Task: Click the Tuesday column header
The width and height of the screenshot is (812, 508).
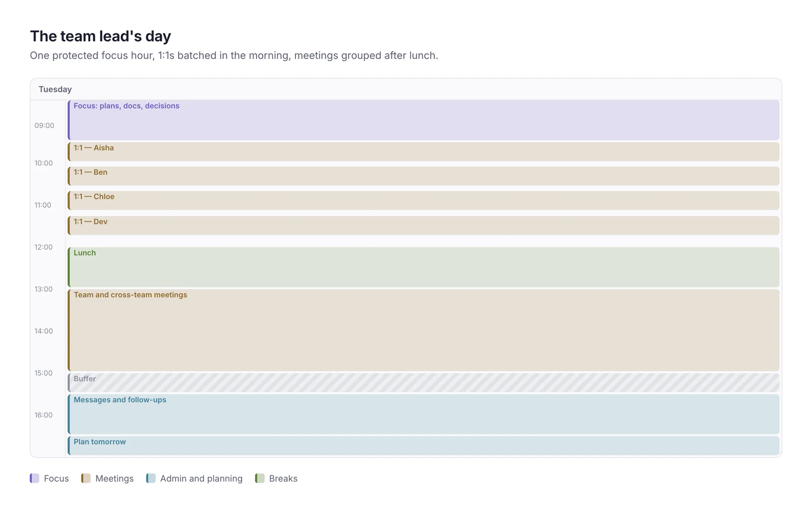Action: pos(406,89)
